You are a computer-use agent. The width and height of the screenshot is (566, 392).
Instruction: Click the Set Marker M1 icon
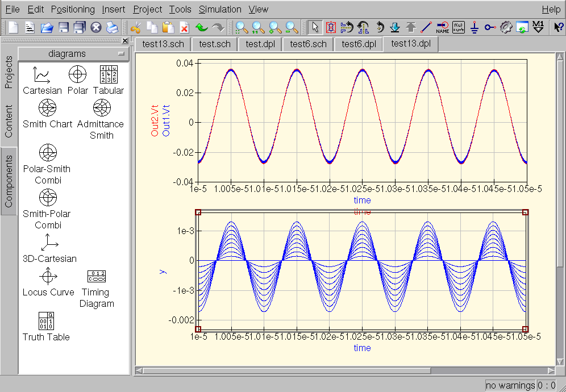click(539, 27)
